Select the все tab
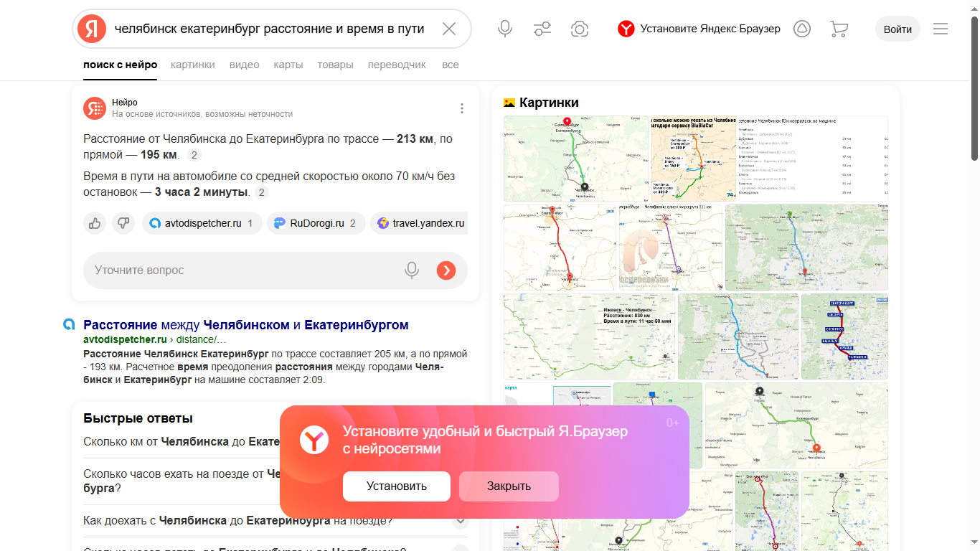980x551 pixels. pyautogui.click(x=451, y=65)
